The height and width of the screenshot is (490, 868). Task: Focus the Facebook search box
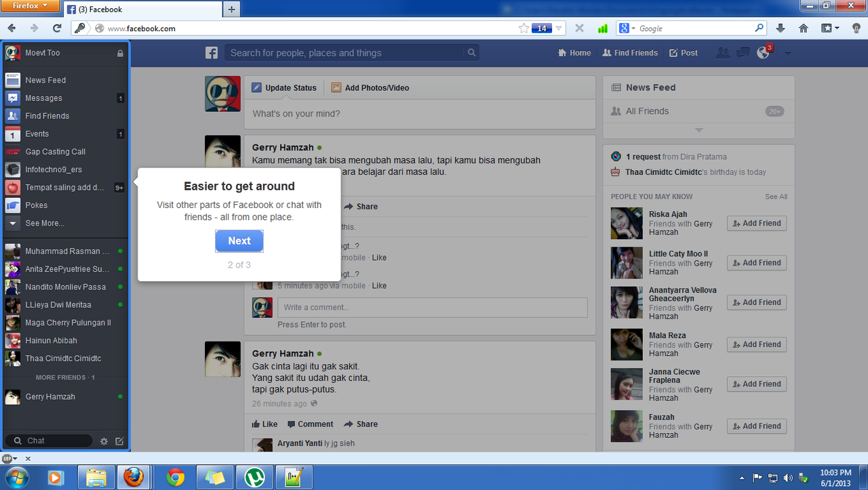(x=346, y=53)
